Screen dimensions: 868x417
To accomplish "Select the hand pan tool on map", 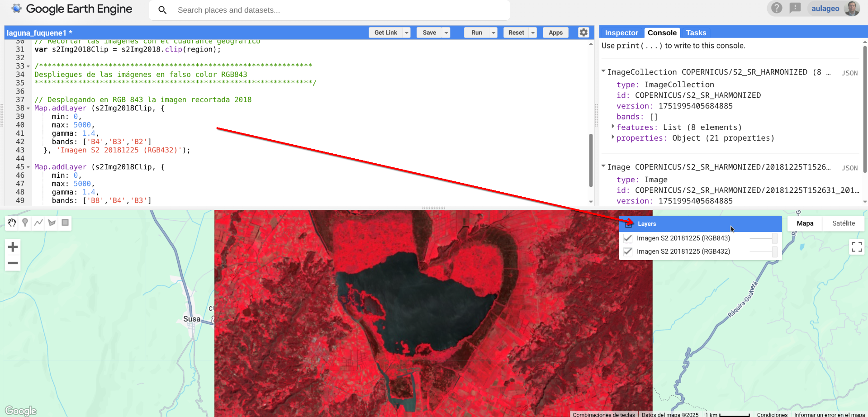I will tap(12, 223).
